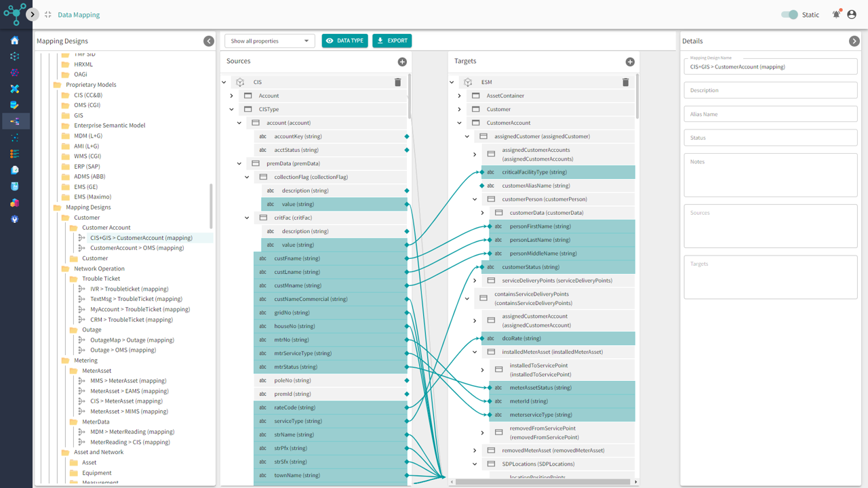Screen dimensions: 868x488
Task: Select CustomerAccount > OMS (mapping) in tree
Action: click(x=137, y=248)
